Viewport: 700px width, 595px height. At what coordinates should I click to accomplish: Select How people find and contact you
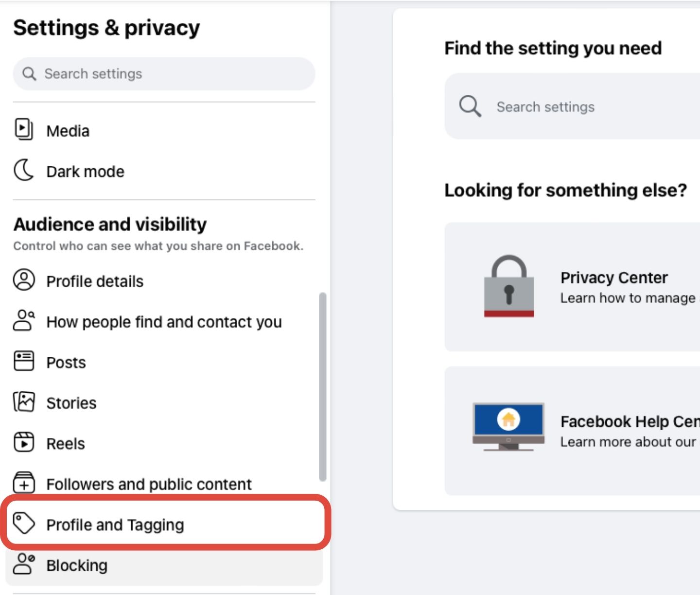(164, 322)
